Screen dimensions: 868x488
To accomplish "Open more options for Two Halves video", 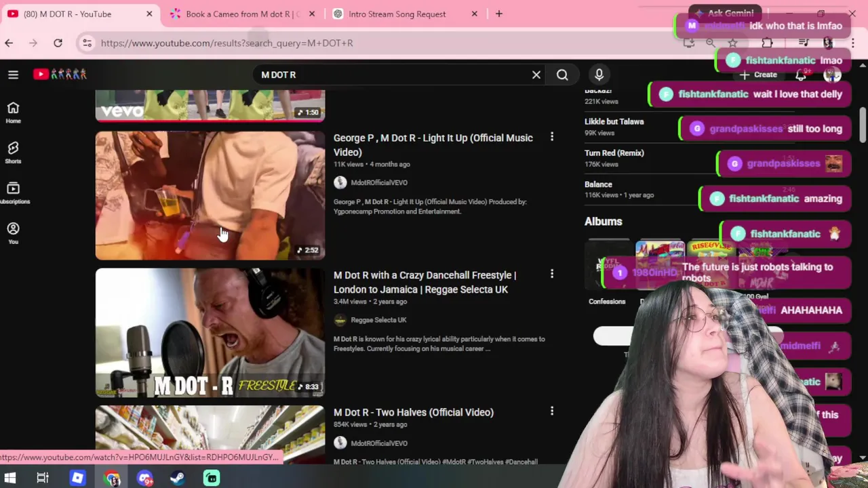I will (x=551, y=411).
